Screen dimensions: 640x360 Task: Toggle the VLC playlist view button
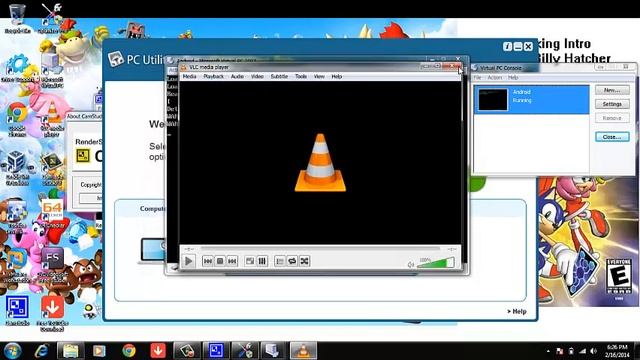pos(280,261)
